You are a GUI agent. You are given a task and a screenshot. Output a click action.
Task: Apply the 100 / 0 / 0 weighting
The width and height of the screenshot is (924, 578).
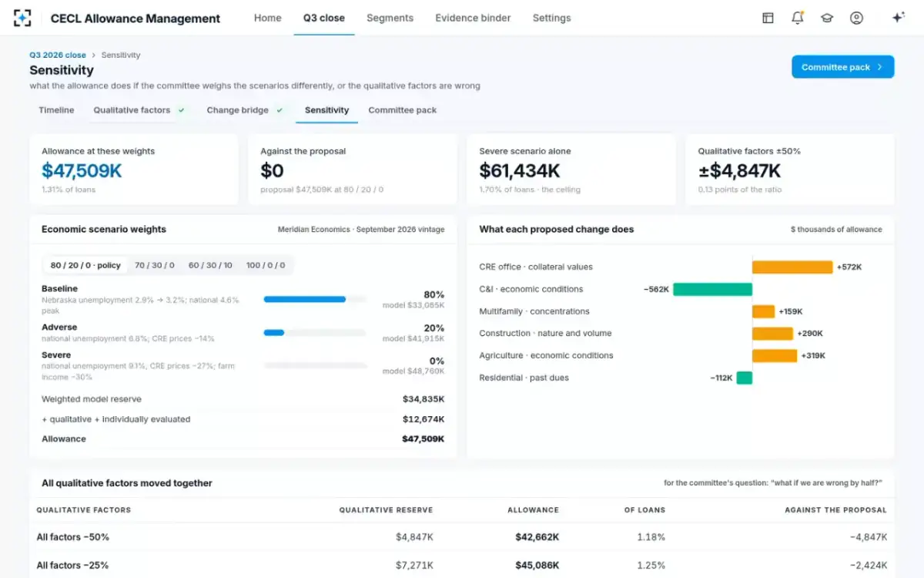tap(266, 265)
